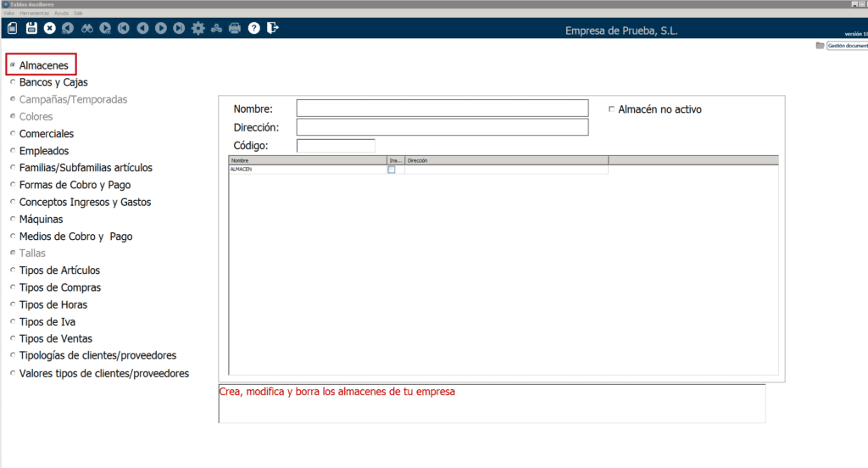Click the Código input field
This screenshot has height=468, width=868.
tap(336, 146)
